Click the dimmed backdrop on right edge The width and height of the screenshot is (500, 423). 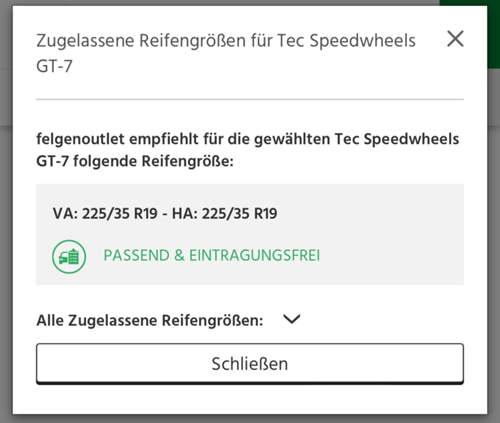click(x=494, y=233)
